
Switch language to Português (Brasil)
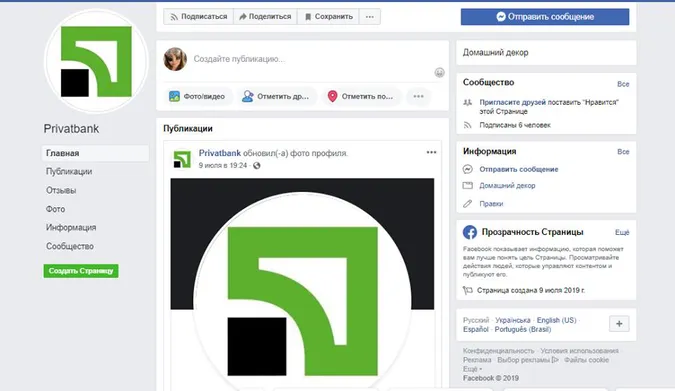tap(523, 329)
